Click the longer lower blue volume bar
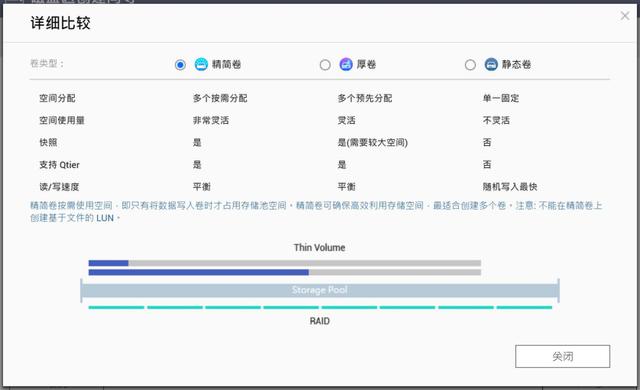 point(199,273)
